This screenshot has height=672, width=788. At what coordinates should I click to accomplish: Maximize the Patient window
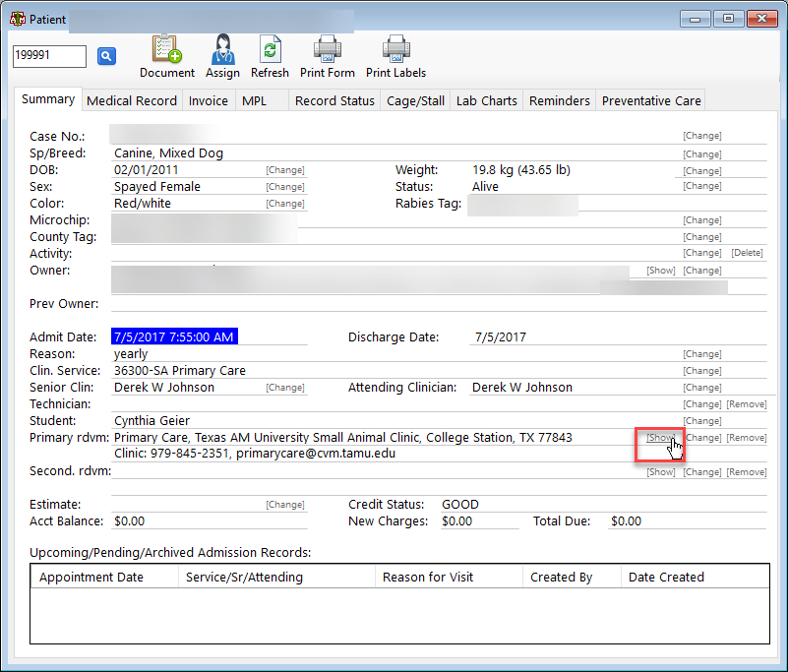(x=728, y=19)
